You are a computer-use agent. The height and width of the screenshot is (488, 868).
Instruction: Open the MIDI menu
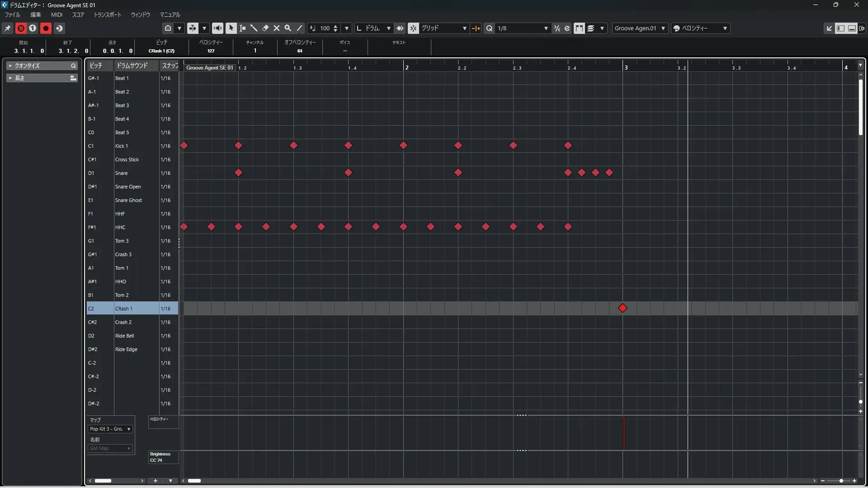tap(57, 14)
